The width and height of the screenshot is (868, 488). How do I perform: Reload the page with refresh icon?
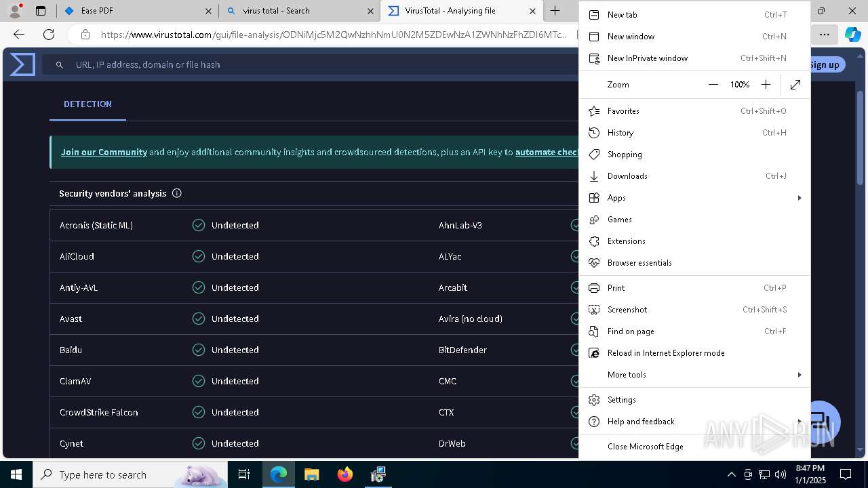(49, 35)
